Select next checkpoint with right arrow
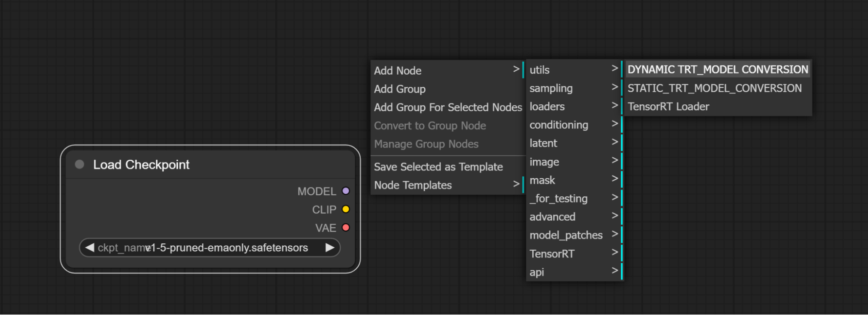 click(x=330, y=248)
